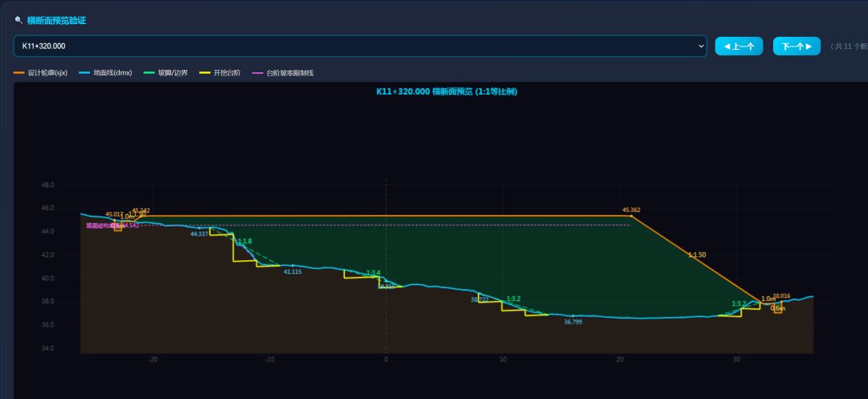Go to next section with 下一个
This screenshot has width=868, height=399.
(x=796, y=47)
